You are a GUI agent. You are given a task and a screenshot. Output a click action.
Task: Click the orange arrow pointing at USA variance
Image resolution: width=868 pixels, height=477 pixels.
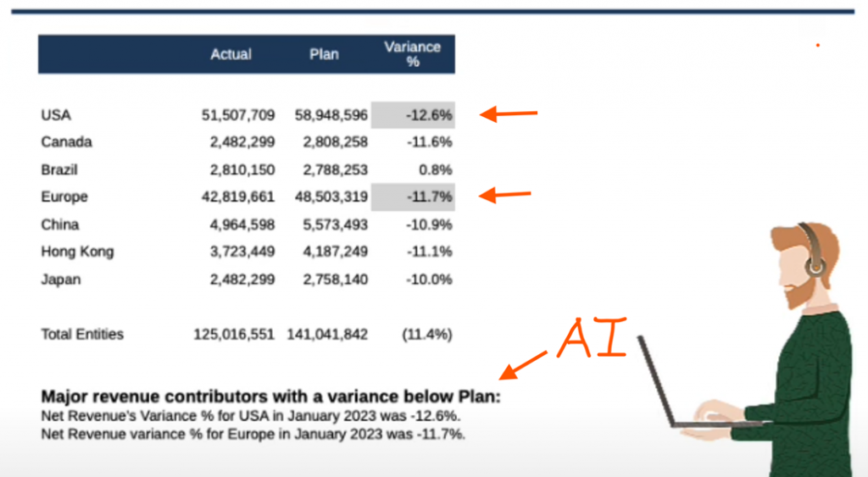pos(509,114)
